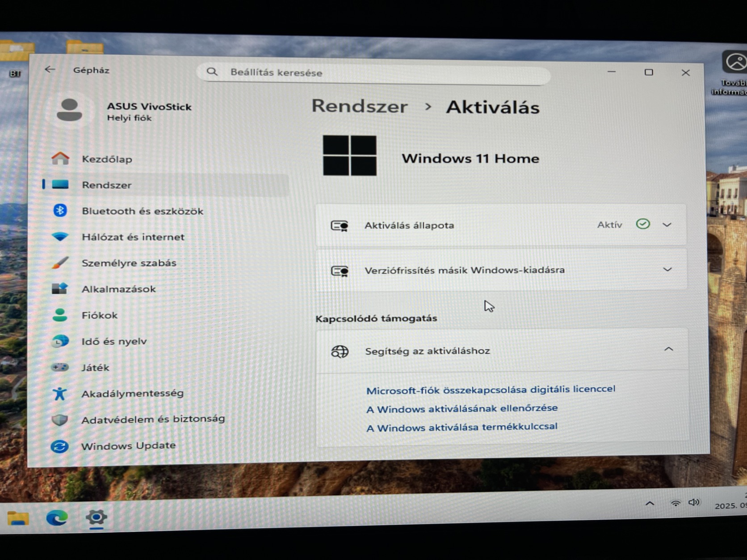Click the certificate icon beside Verziófrissítés
The image size is (747, 560).
[x=340, y=271]
